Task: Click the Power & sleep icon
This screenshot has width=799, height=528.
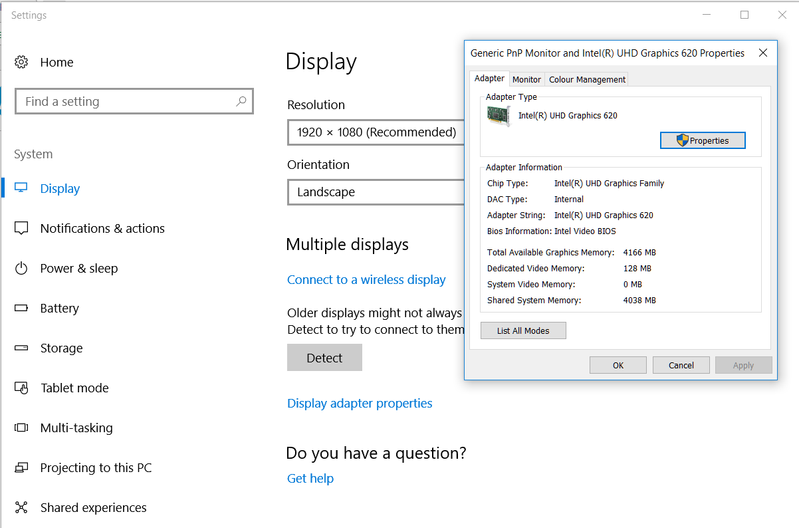Action: 21,268
